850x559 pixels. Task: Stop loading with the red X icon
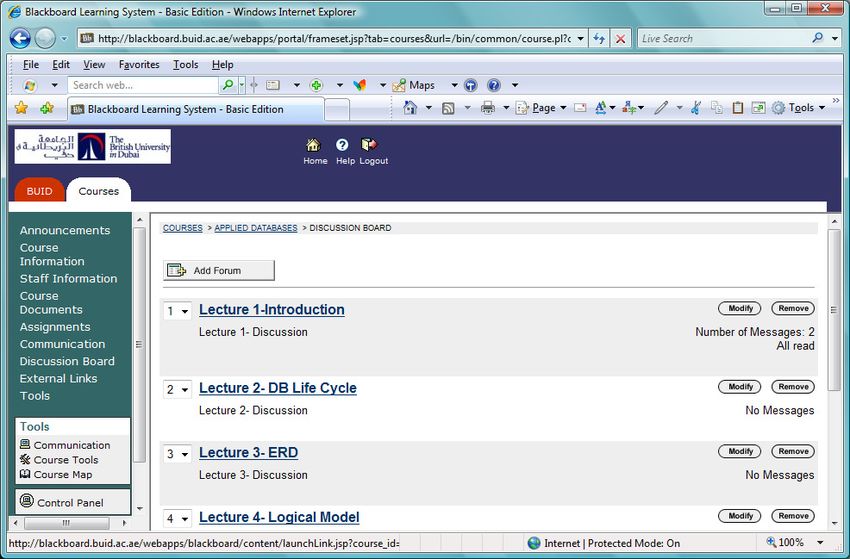point(621,38)
